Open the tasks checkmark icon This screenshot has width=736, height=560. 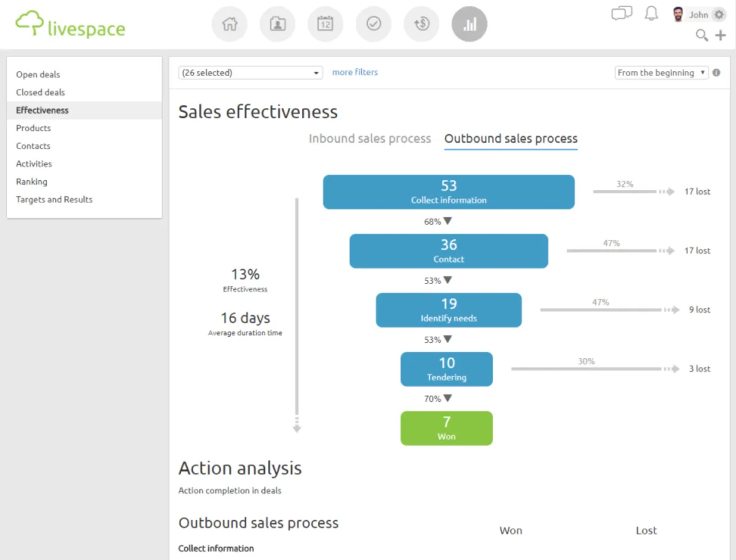(x=374, y=25)
